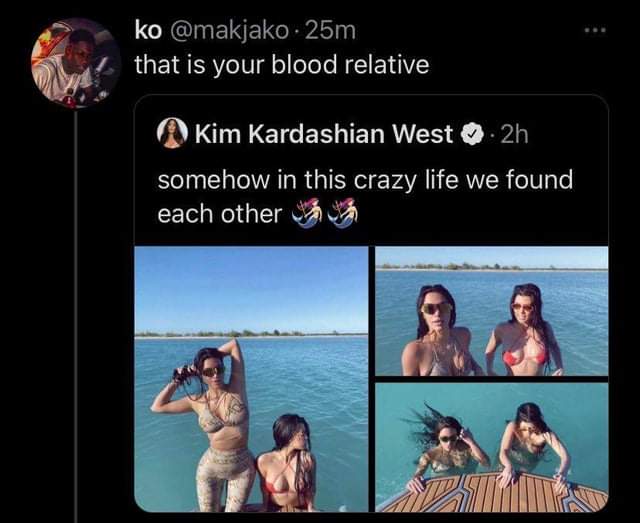
Task: Open the display name 'ko'
Action: (148, 31)
